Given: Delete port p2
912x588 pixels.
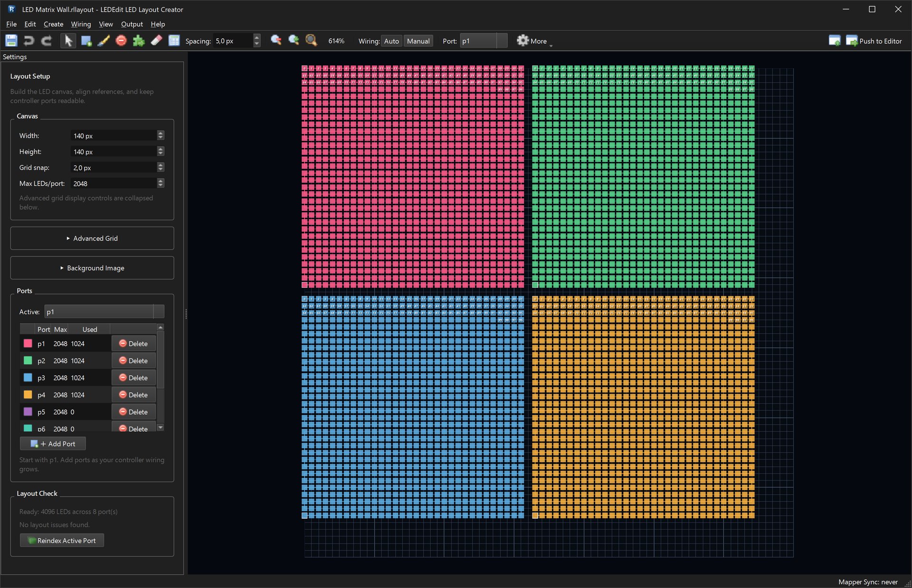Looking at the screenshot, I should tap(133, 360).
